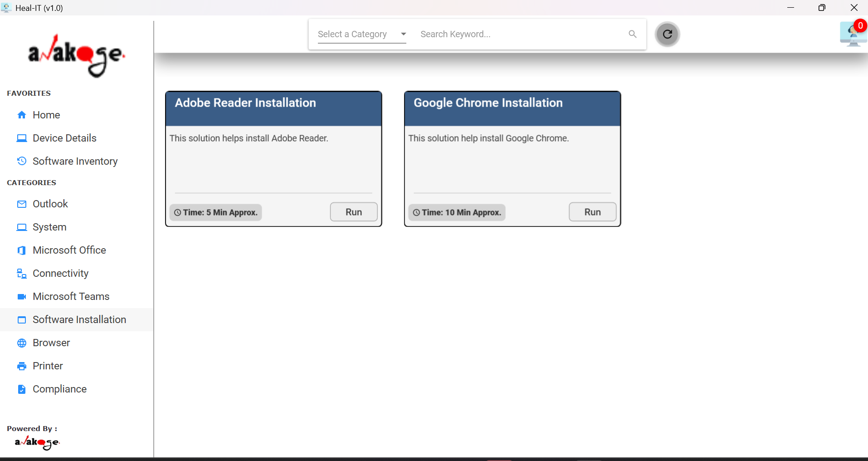
Task: Click the Outlook envelope icon
Action: [x=22, y=204]
